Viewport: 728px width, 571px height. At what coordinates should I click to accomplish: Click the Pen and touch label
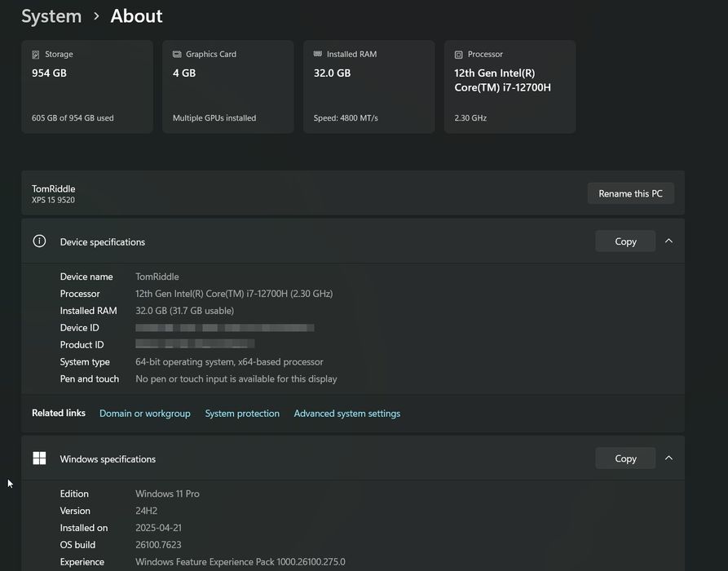(90, 378)
